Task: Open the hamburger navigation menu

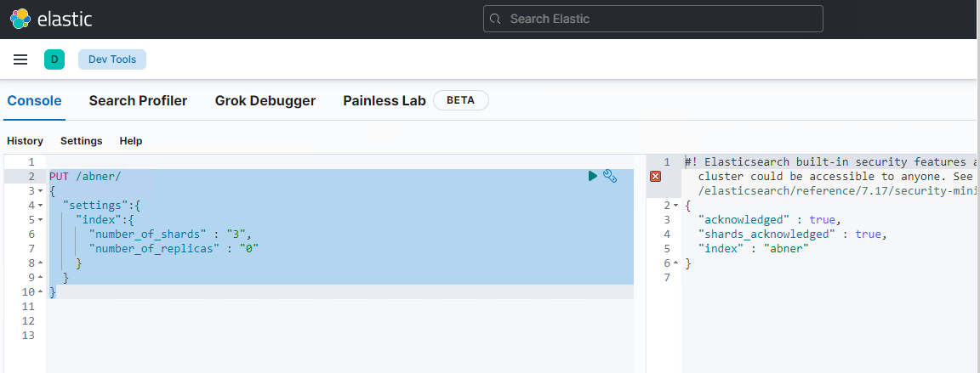Action: [x=20, y=59]
